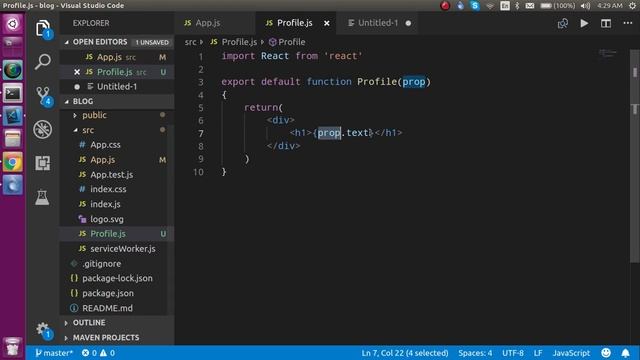Click the master branch indicator
Image resolution: width=640 pixels, height=360 pixels.
(x=53, y=353)
